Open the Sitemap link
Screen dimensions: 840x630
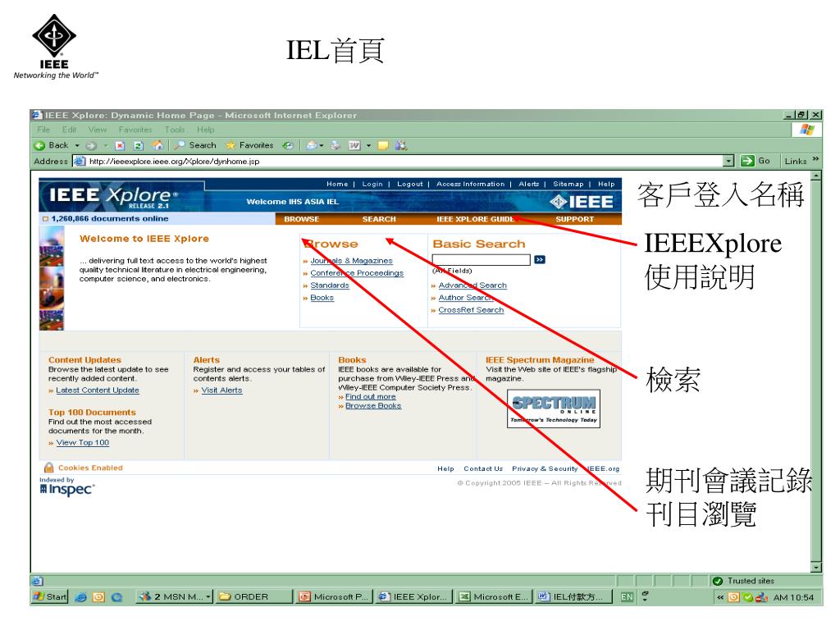tap(568, 184)
